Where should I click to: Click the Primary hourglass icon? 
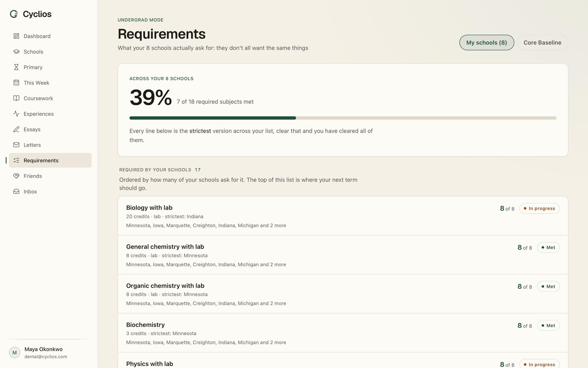[16, 67]
